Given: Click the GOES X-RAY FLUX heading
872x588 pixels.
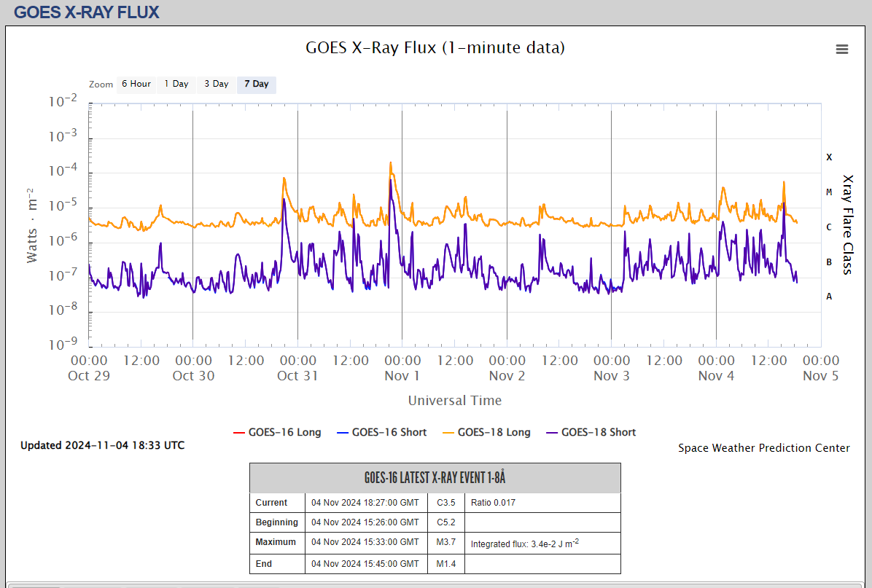Looking at the screenshot, I should 86,12.
